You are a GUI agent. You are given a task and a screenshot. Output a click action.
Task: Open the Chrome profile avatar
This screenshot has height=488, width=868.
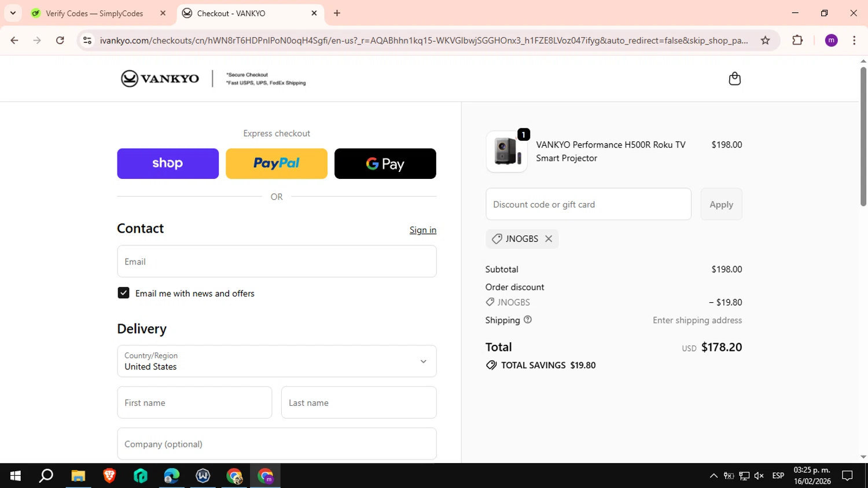click(831, 41)
